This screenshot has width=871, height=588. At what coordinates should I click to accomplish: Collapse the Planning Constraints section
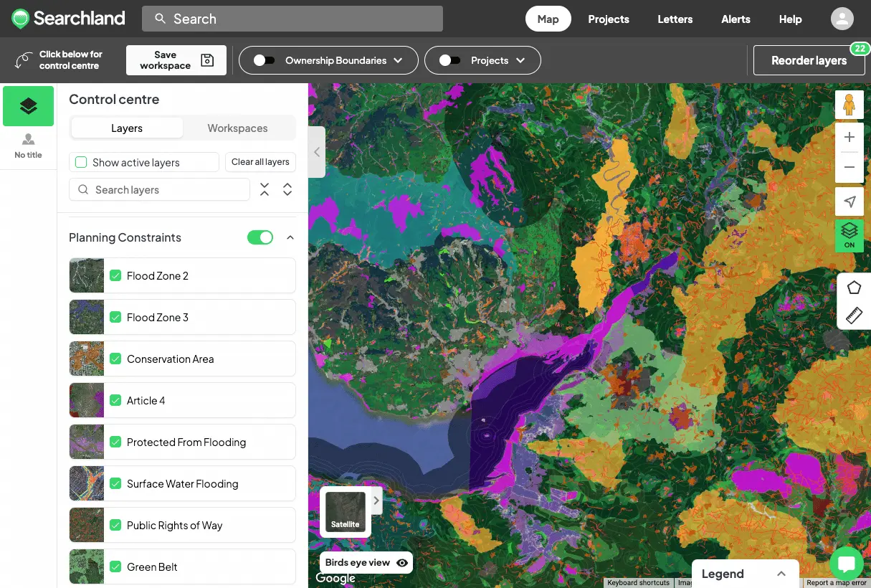290,237
